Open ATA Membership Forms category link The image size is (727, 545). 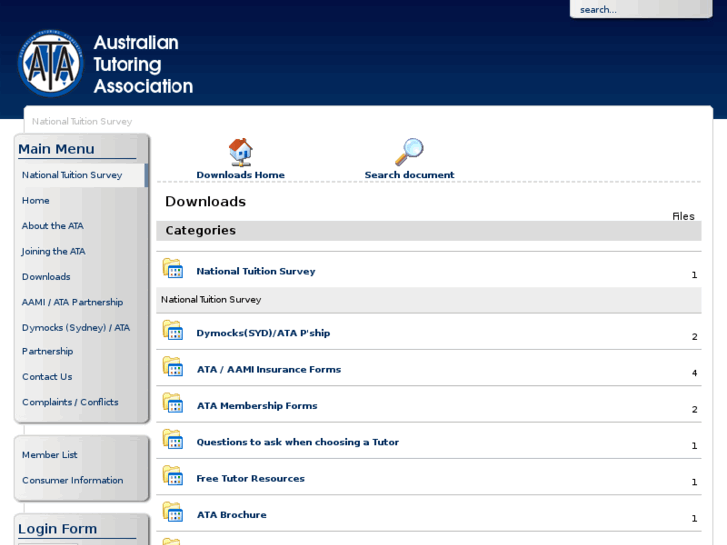[x=257, y=406]
